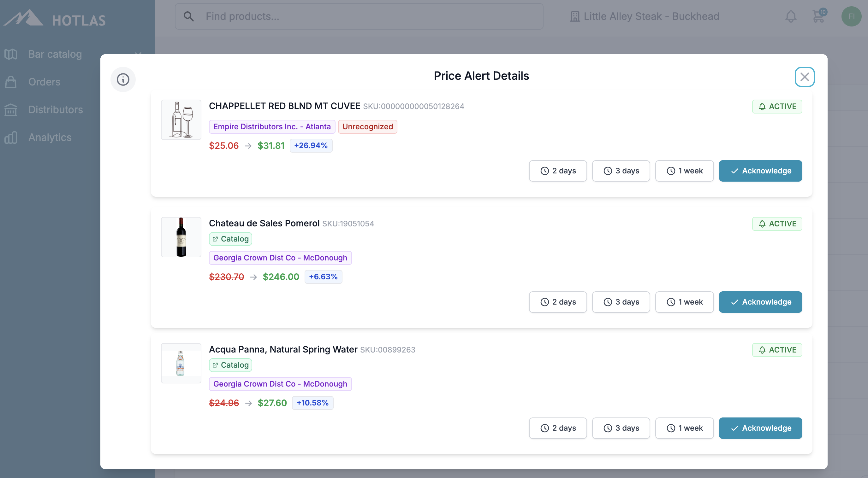Open the Distributors section
The image size is (868, 478).
(x=56, y=109)
